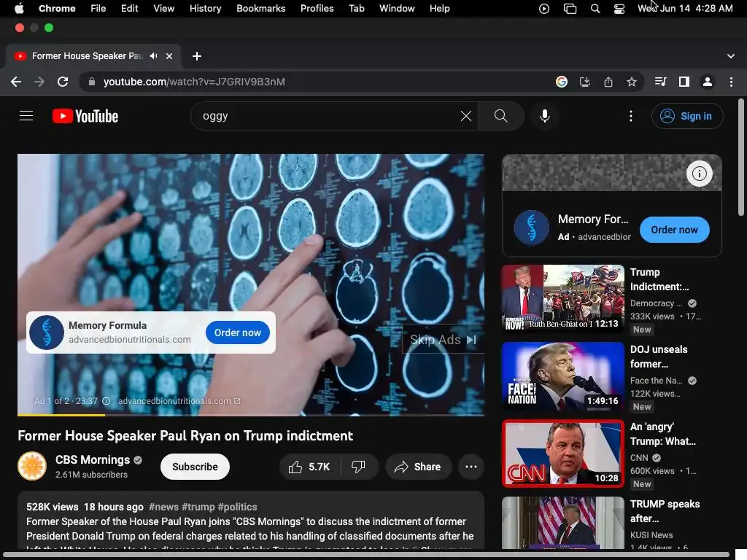Open a new tab with plus button
The height and width of the screenshot is (560, 747).
[x=197, y=56]
